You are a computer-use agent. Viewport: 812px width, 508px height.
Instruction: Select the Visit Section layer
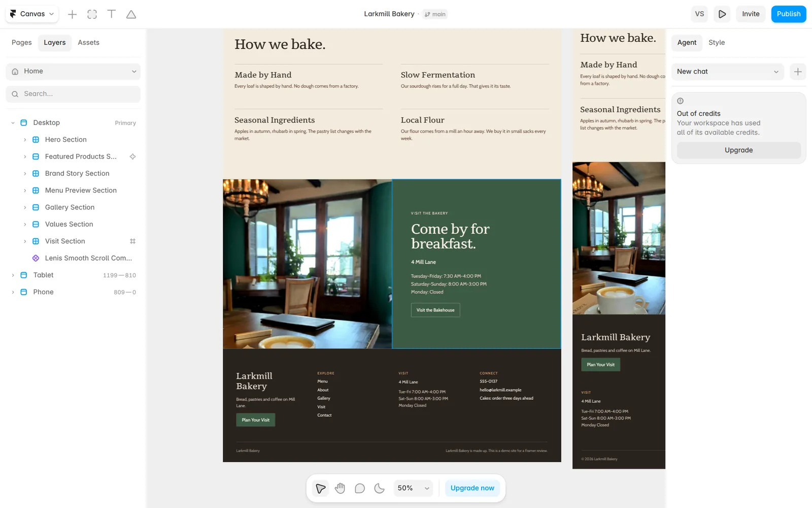pos(65,241)
